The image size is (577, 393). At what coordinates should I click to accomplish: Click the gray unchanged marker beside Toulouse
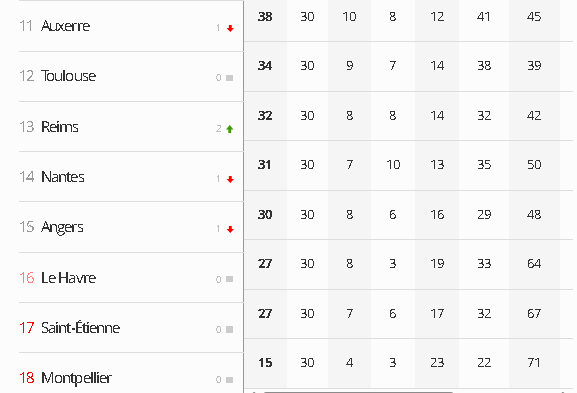pos(230,78)
